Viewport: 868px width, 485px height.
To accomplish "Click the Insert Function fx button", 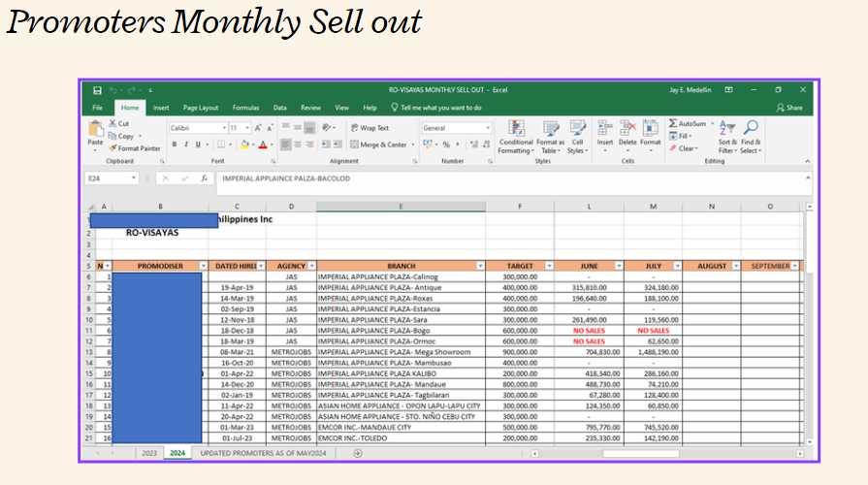I will 205,178.
